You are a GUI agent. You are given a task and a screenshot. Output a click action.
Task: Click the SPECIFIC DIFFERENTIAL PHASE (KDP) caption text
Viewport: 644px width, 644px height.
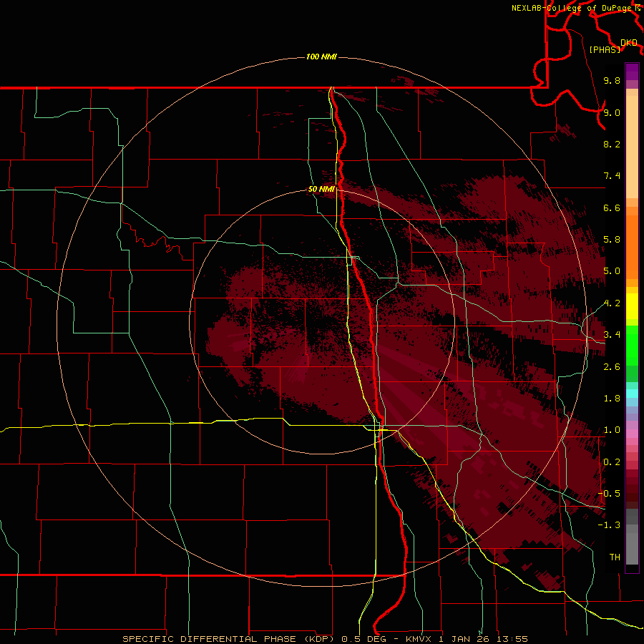(228, 639)
